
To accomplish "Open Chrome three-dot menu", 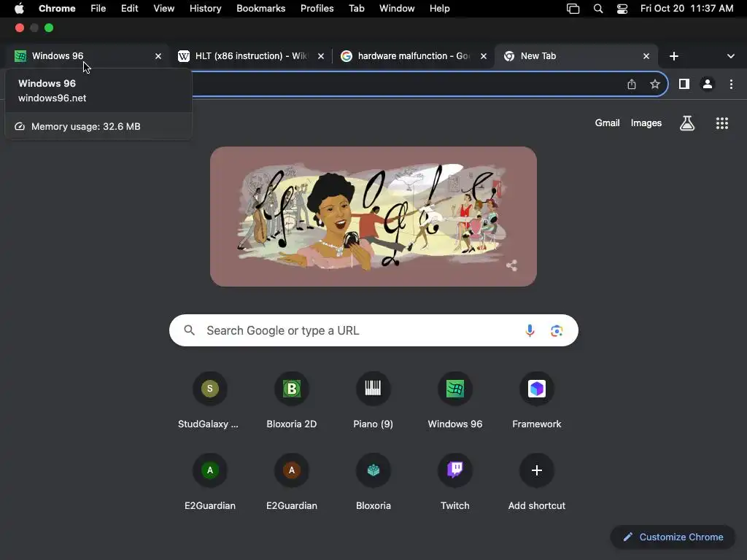I will pyautogui.click(x=731, y=85).
